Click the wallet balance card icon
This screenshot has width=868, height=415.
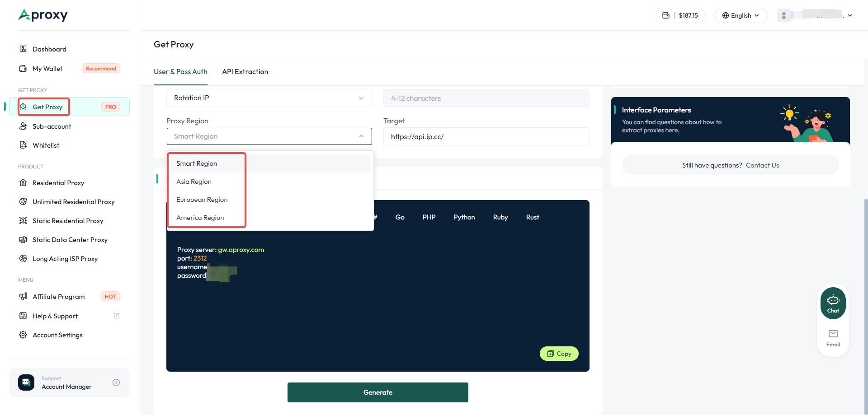click(666, 15)
